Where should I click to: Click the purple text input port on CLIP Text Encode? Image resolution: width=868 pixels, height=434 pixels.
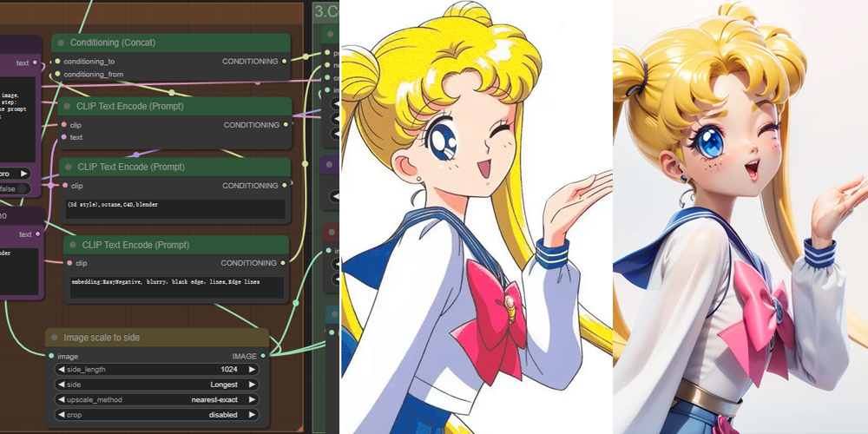(63, 137)
